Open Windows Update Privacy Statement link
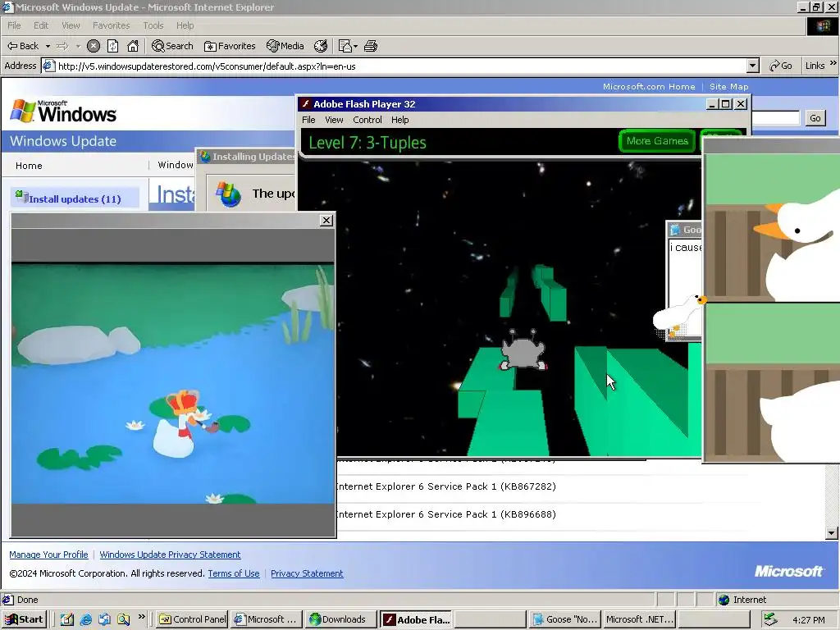The height and width of the screenshot is (630, 840). pyautogui.click(x=170, y=555)
